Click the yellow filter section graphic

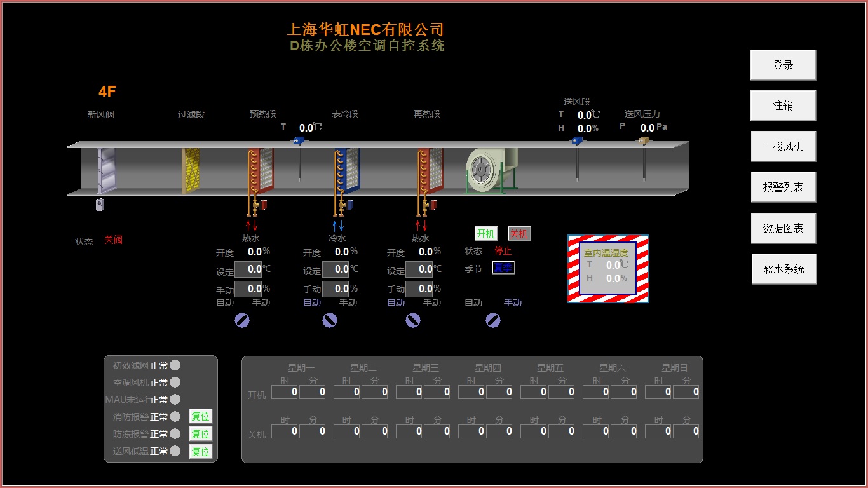[x=191, y=170]
